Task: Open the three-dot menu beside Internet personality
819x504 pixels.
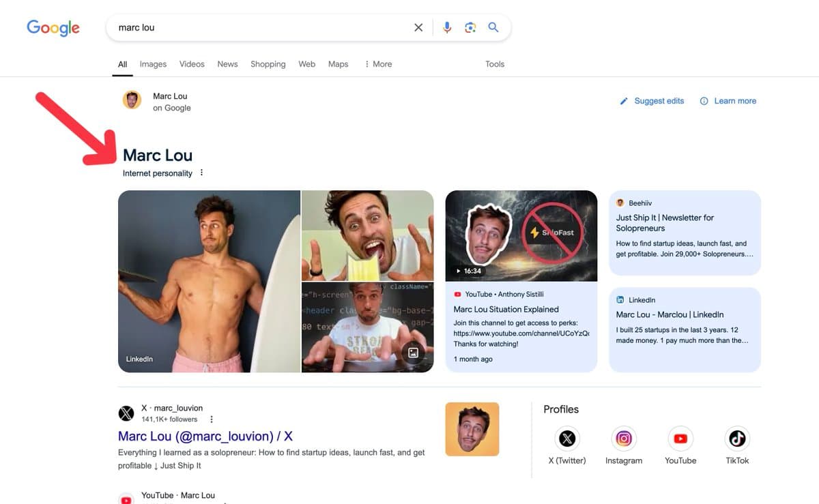Action: (201, 173)
